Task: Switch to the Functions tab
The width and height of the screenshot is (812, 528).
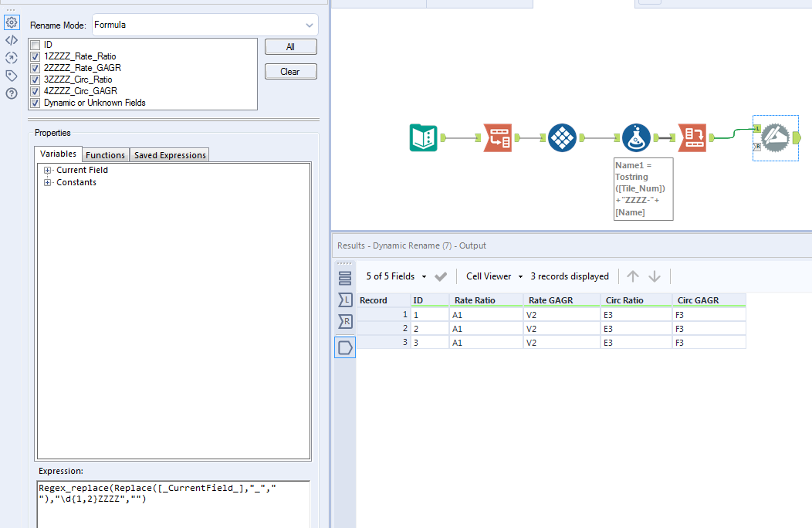Action: click(x=105, y=154)
